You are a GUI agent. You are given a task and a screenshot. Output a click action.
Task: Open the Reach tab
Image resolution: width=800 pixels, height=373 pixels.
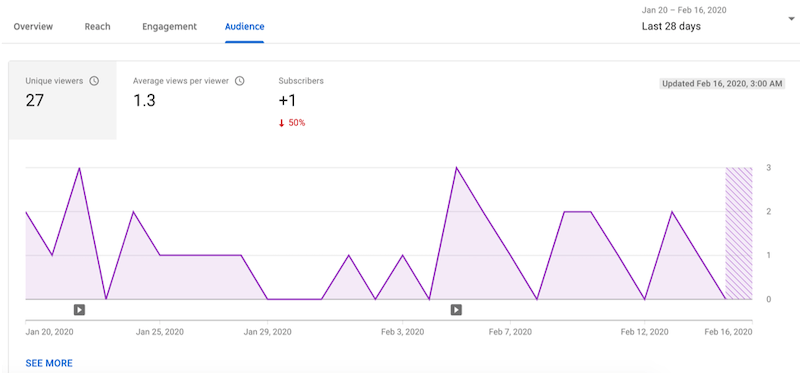97,27
